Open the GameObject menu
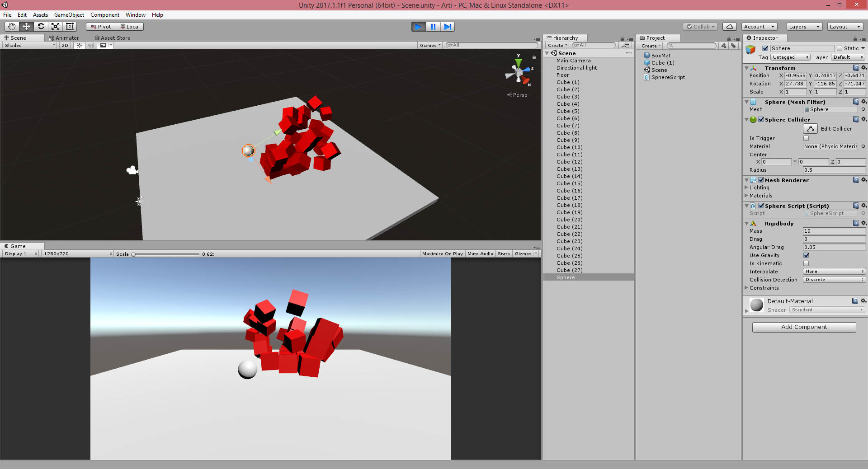 [69, 15]
